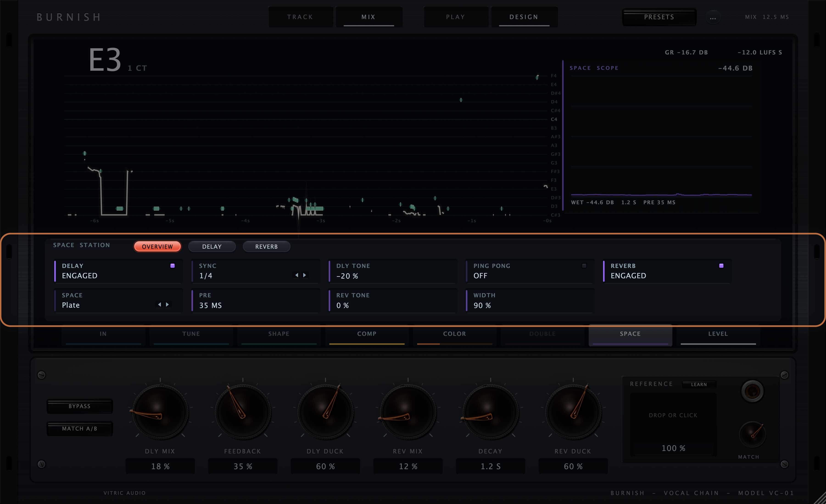Click the REV MIX knob
The width and height of the screenshot is (826, 504).
pos(408,412)
